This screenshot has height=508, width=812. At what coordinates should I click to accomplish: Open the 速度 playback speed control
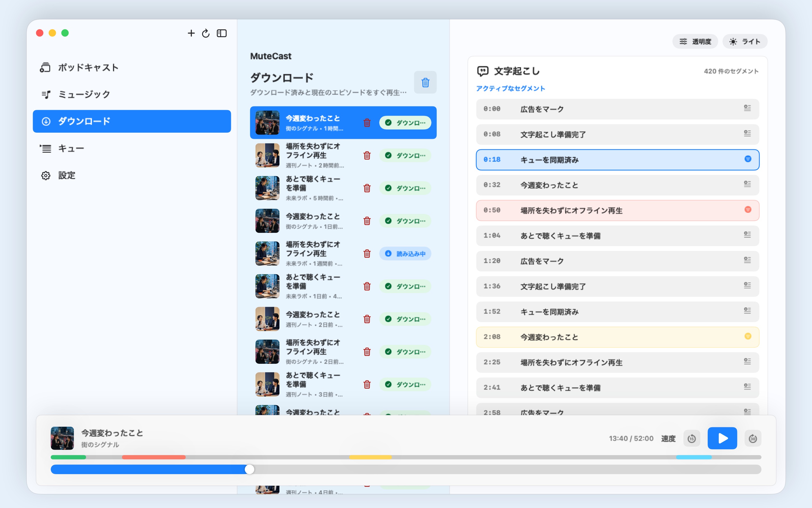[668, 439]
